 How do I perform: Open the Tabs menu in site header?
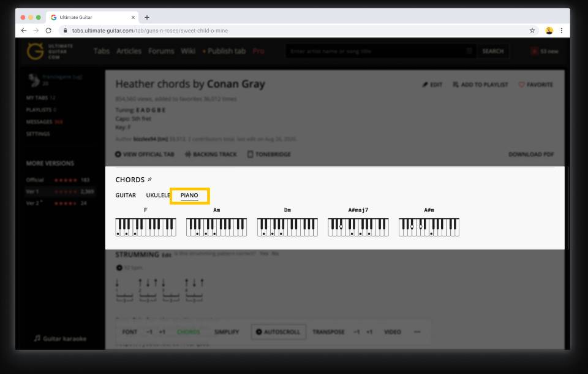(x=102, y=51)
